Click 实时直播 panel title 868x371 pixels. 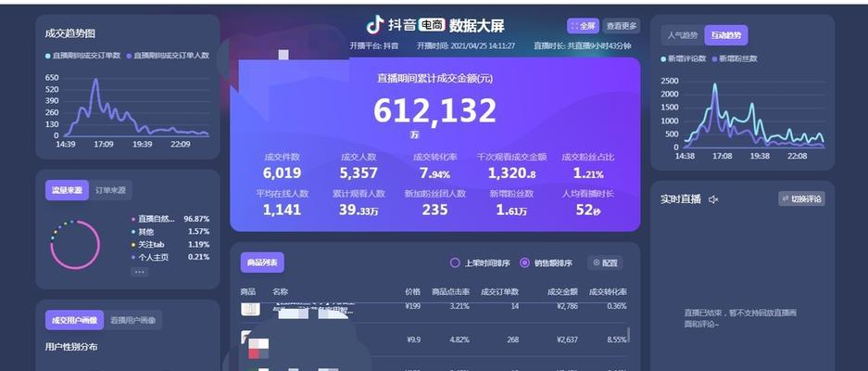[680, 199]
